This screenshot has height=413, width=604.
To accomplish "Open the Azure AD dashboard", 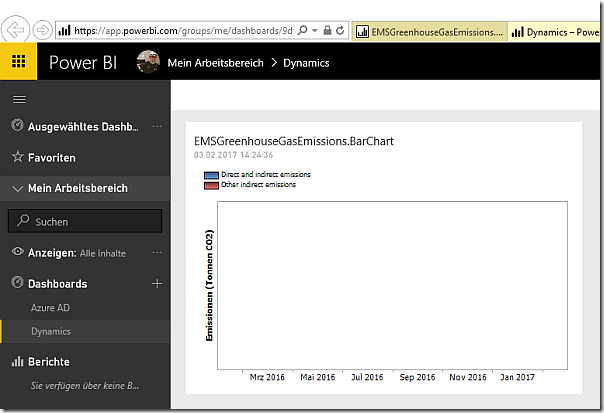I will 50,308.
